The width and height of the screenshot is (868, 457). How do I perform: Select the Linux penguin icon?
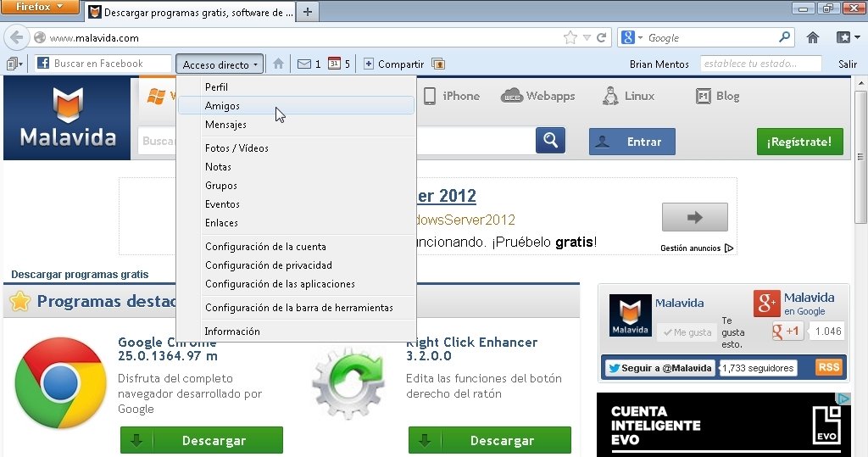point(610,96)
